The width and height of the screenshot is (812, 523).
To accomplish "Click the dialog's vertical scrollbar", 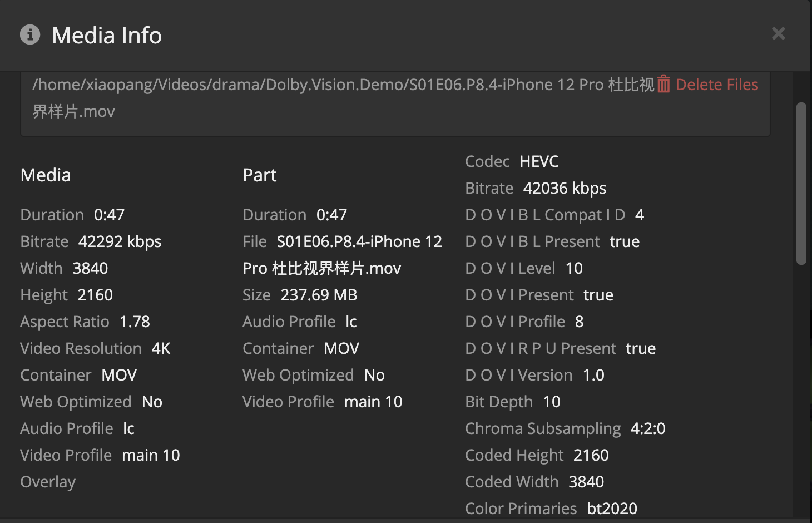I will coord(801,184).
